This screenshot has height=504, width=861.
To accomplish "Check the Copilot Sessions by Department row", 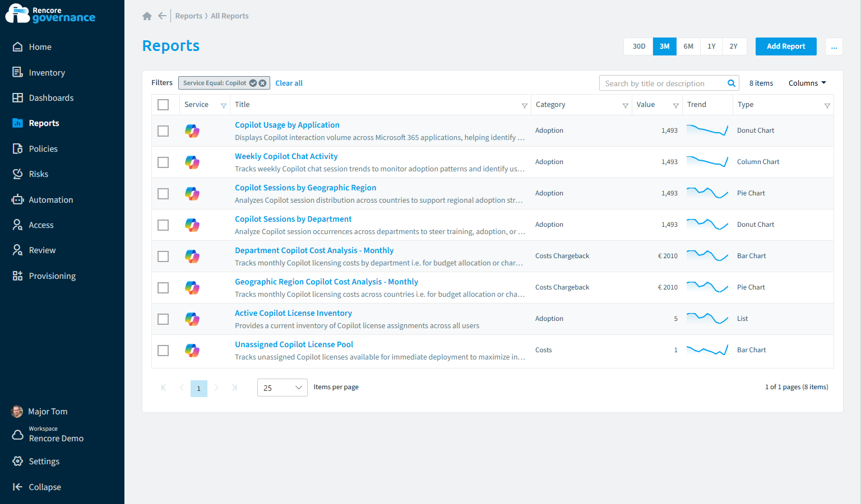I will point(163,225).
